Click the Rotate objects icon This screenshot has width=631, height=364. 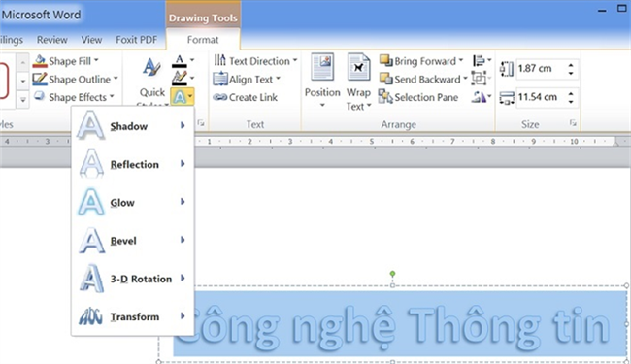[479, 97]
